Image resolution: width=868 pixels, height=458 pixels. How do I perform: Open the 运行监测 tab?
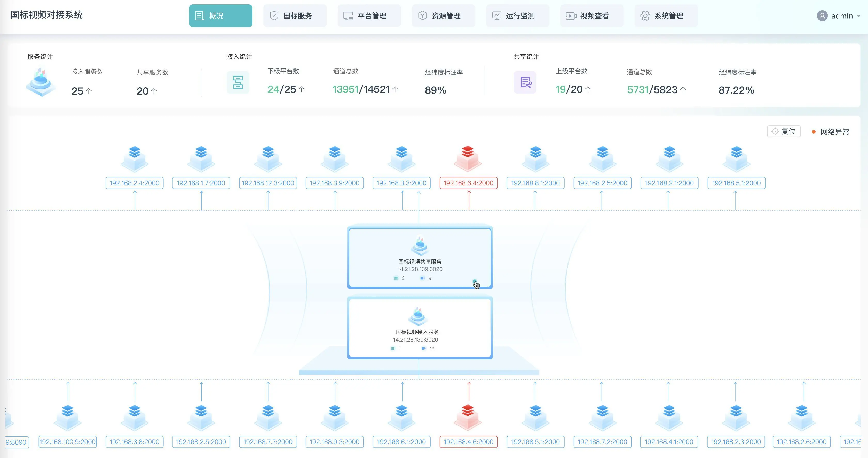[x=517, y=16]
